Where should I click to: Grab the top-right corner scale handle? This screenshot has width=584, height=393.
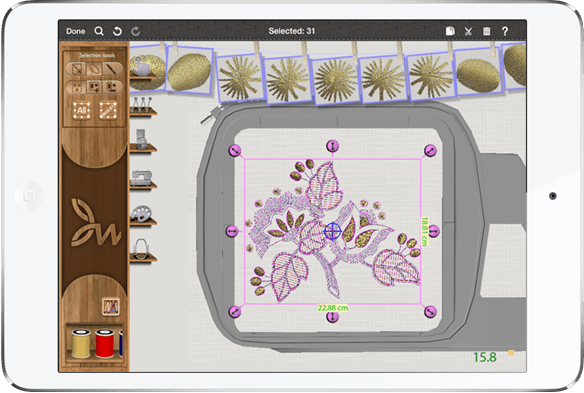tap(430, 150)
